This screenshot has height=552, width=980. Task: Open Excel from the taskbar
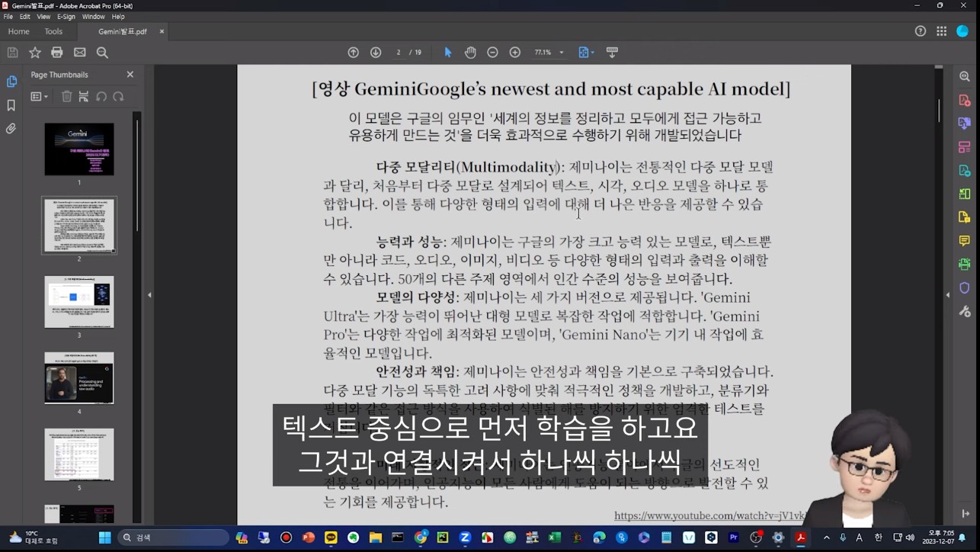[555, 538]
